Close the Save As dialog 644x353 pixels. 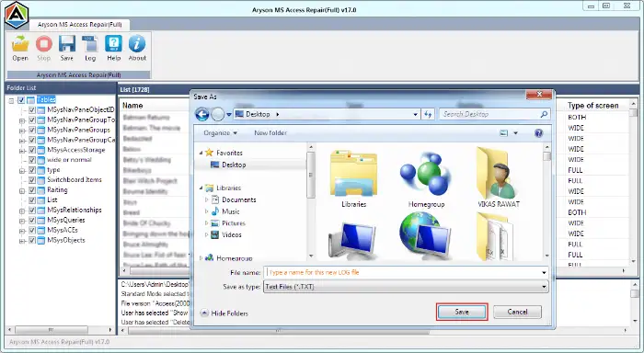[x=539, y=95]
